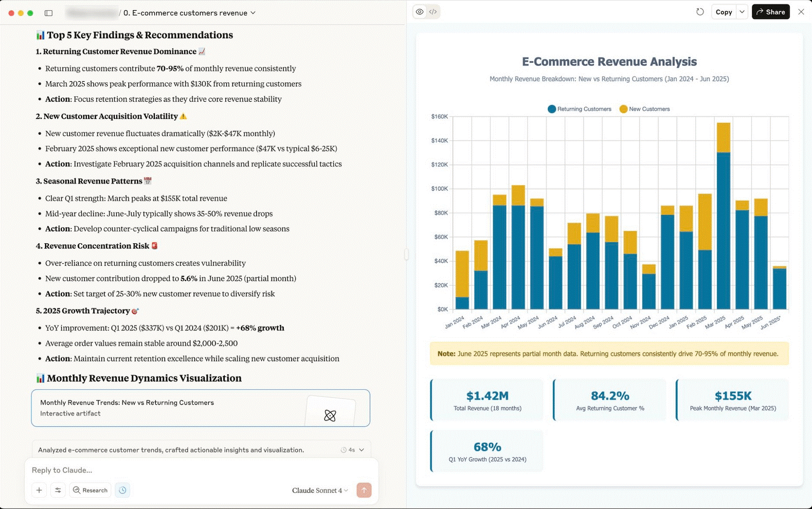This screenshot has width=812, height=509.
Task: Switch artifact to code view
Action: [x=433, y=12]
